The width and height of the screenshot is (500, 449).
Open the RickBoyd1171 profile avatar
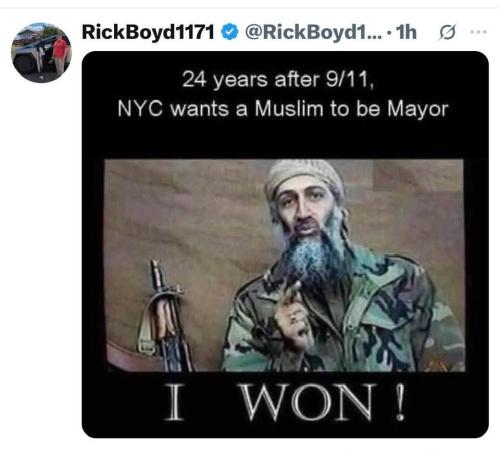[41, 53]
